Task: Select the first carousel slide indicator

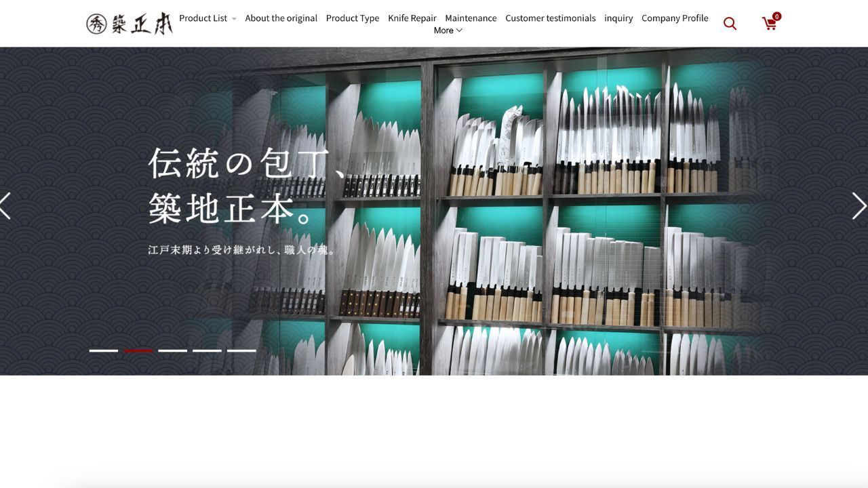Action: (104, 350)
